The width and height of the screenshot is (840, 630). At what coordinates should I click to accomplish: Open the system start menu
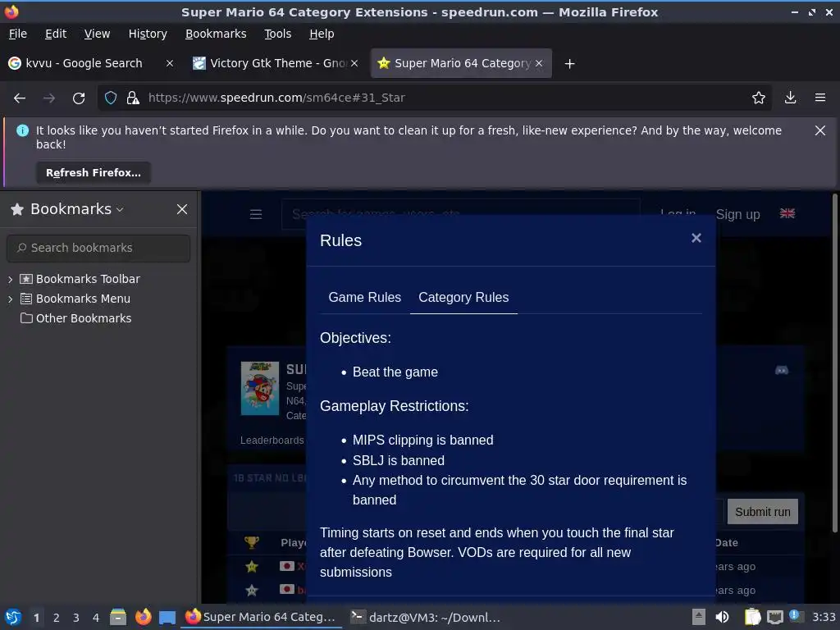pyautogui.click(x=13, y=617)
